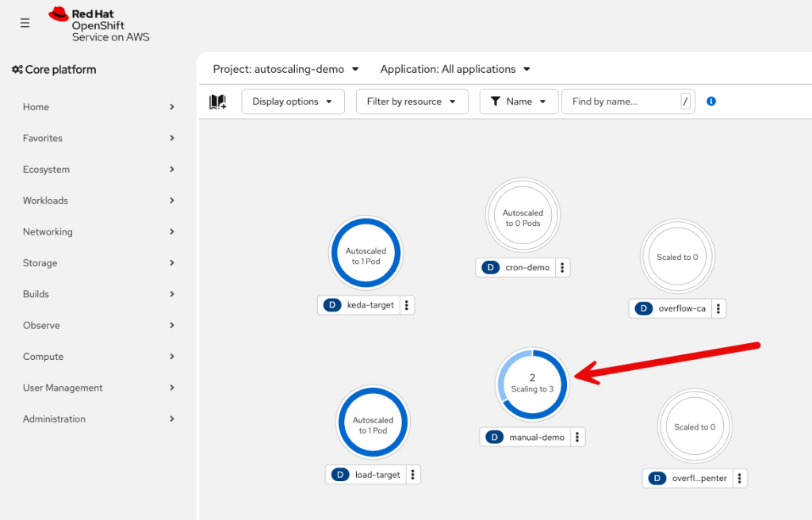The image size is (812, 520).
Task: Expand the User Management navigation section
Action: point(98,388)
